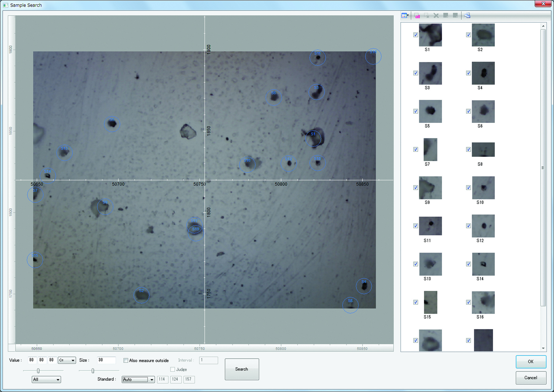Select the S3 thumbnail image
Screen dimensions: 554x392
coord(430,73)
